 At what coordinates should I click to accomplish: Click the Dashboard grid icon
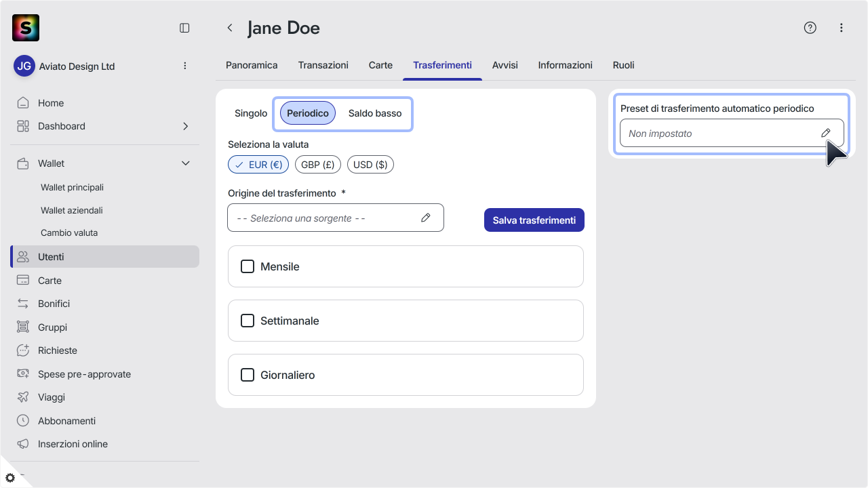(23, 126)
